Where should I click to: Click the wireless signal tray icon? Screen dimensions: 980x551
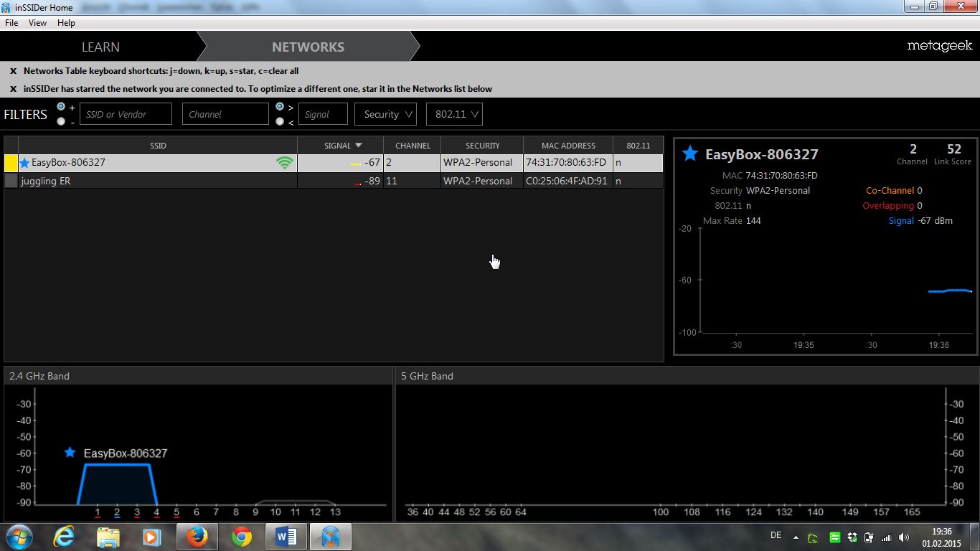pos(886,537)
